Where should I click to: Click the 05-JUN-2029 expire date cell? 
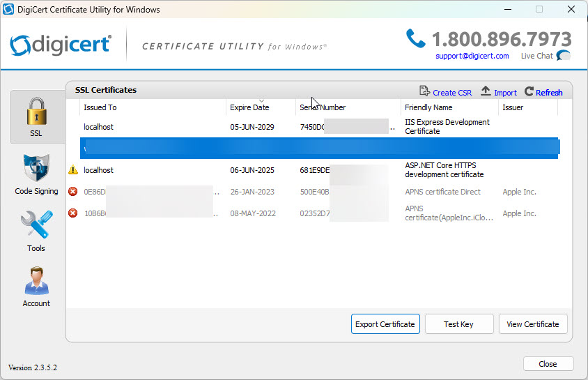252,127
